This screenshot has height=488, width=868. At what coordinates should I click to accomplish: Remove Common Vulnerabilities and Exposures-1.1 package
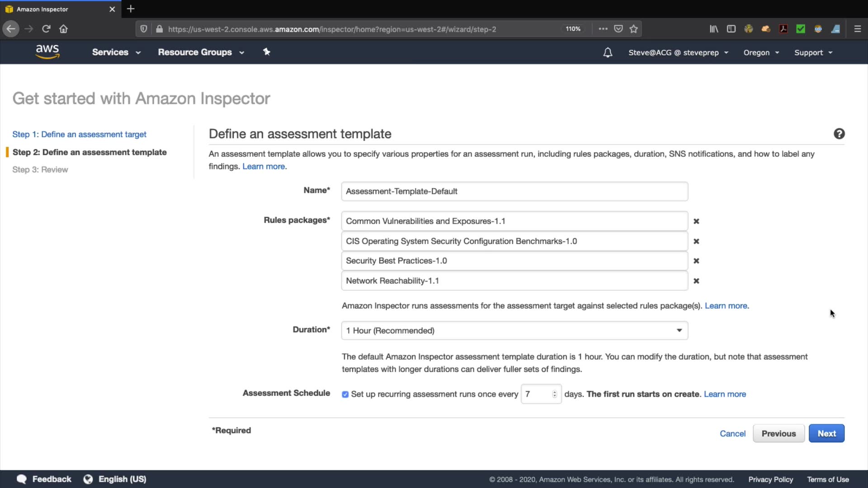coord(696,221)
